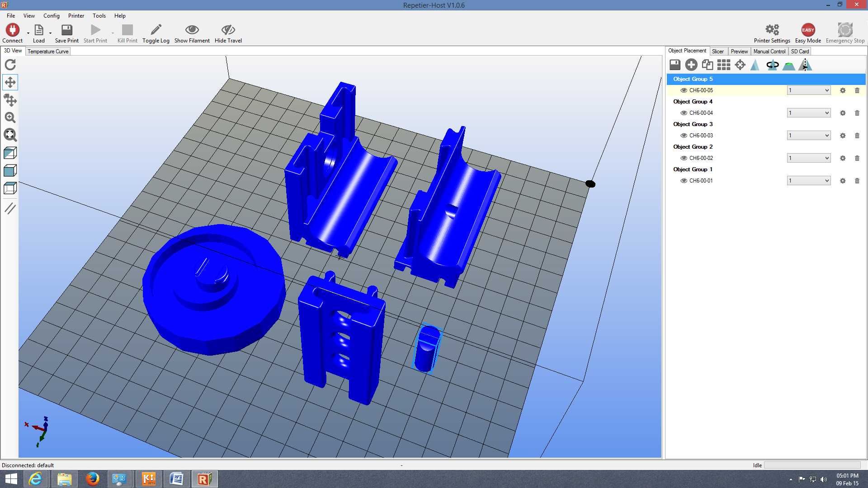The width and height of the screenshot is (868, 488).
Task: Open the File menu
Action: [11, 16]
